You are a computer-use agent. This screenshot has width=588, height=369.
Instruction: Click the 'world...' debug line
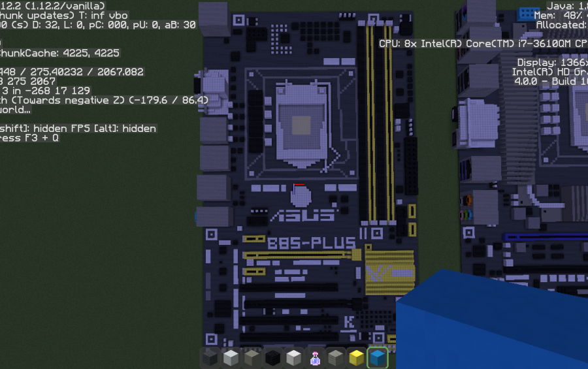coord(15,110)
